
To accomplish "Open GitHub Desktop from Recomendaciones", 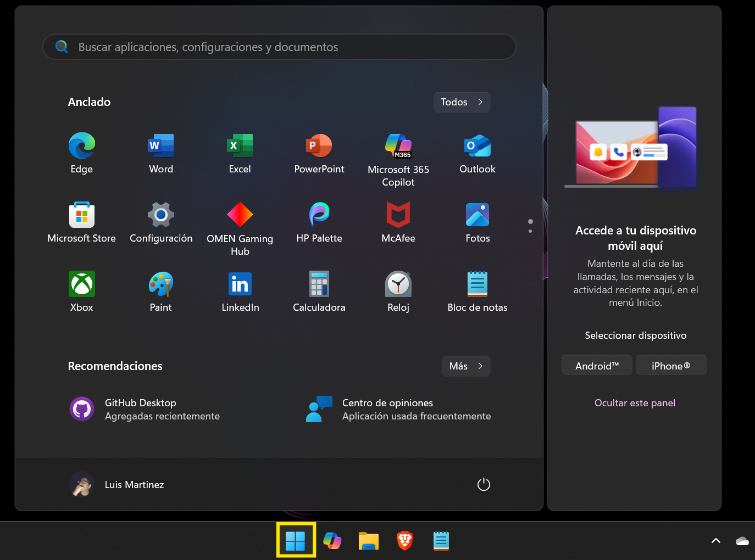I will click(140, 408).
